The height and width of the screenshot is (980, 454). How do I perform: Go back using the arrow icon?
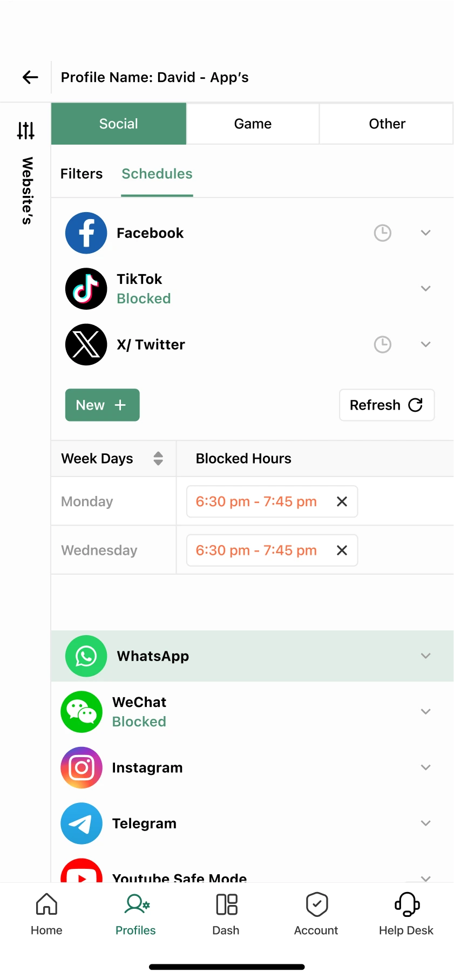[x=30, y=77]
